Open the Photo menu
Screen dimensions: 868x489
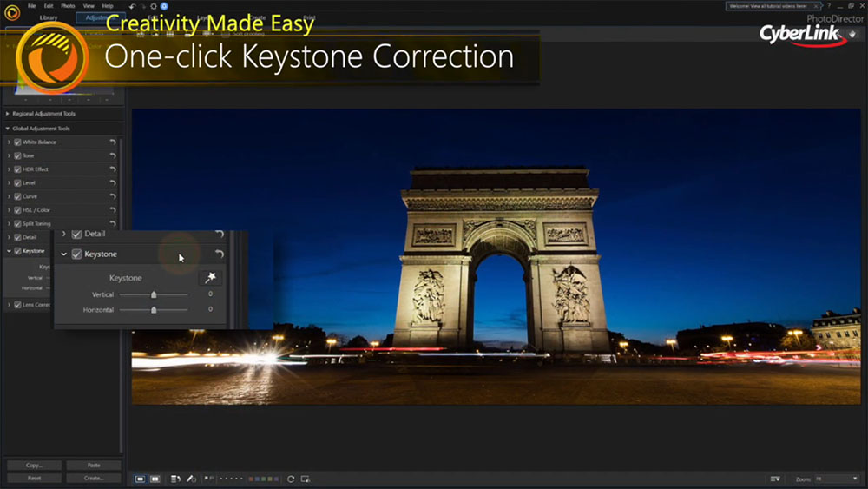click(68, 6)
